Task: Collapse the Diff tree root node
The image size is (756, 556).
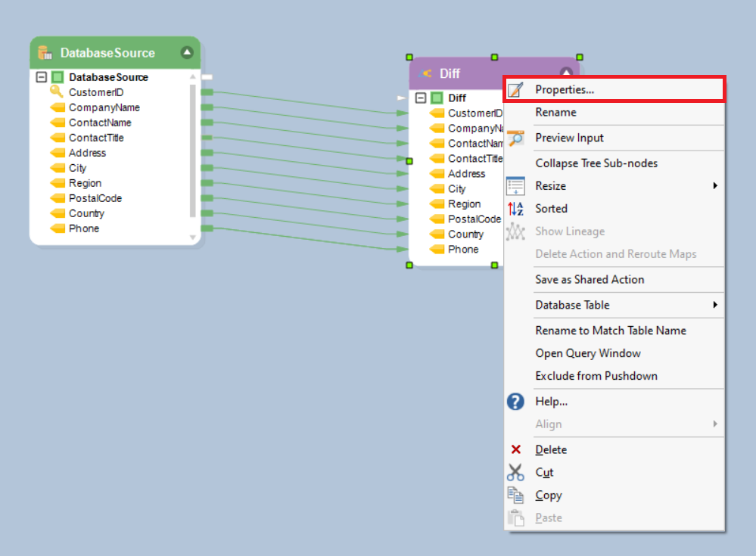Action: [421, 98]
